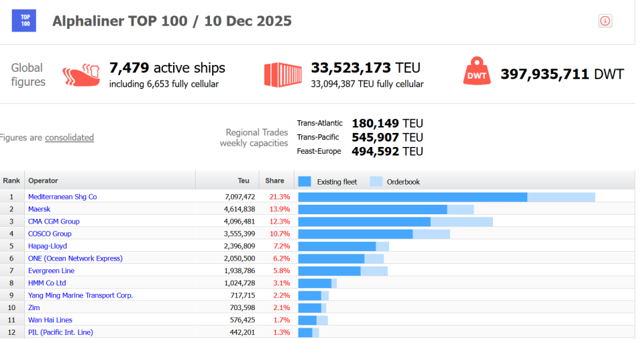Click the Orderbook legend swatch
This screenshot has height=339, width=644.
point(376,182)
